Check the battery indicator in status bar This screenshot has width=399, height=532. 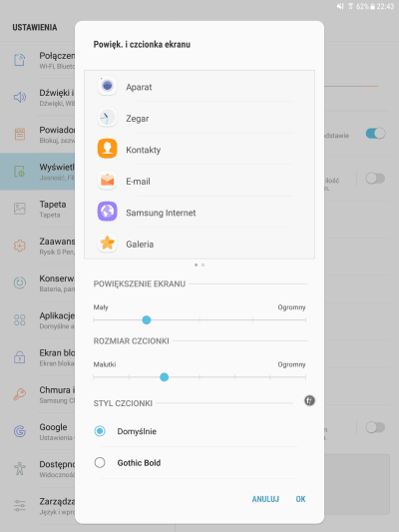point(372,6)
